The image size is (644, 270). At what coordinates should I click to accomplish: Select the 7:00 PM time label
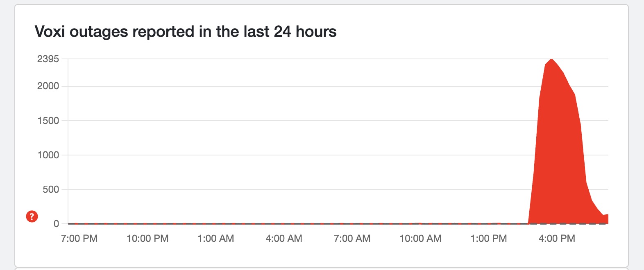tap(79, 239)
